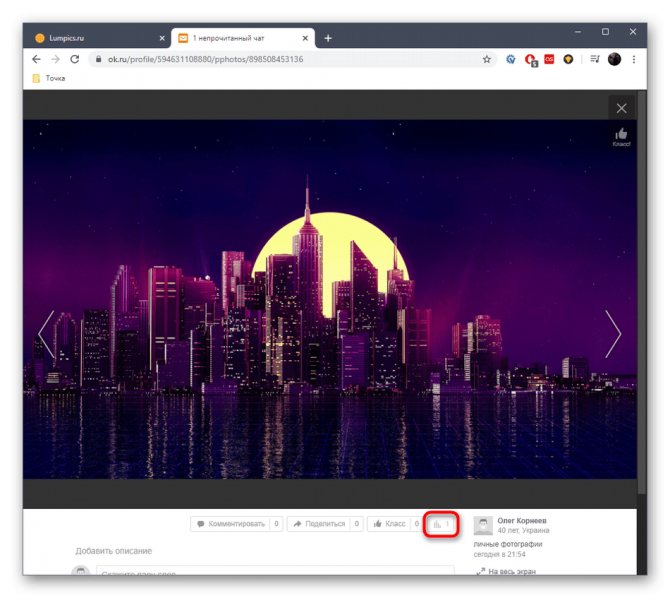Screen dimensions: 670x598
Task: Go back to the previous page
Action: click(x=36, y=59)
